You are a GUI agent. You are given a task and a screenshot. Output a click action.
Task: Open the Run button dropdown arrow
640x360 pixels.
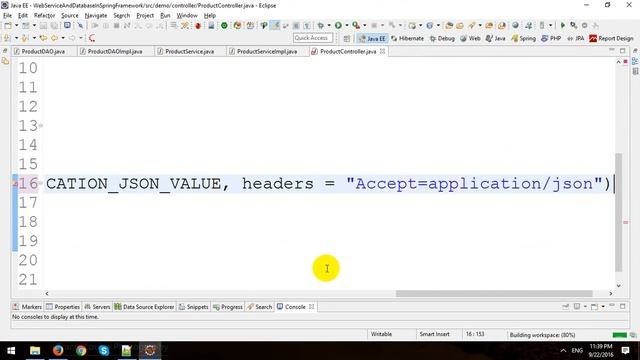coord(347,25)
